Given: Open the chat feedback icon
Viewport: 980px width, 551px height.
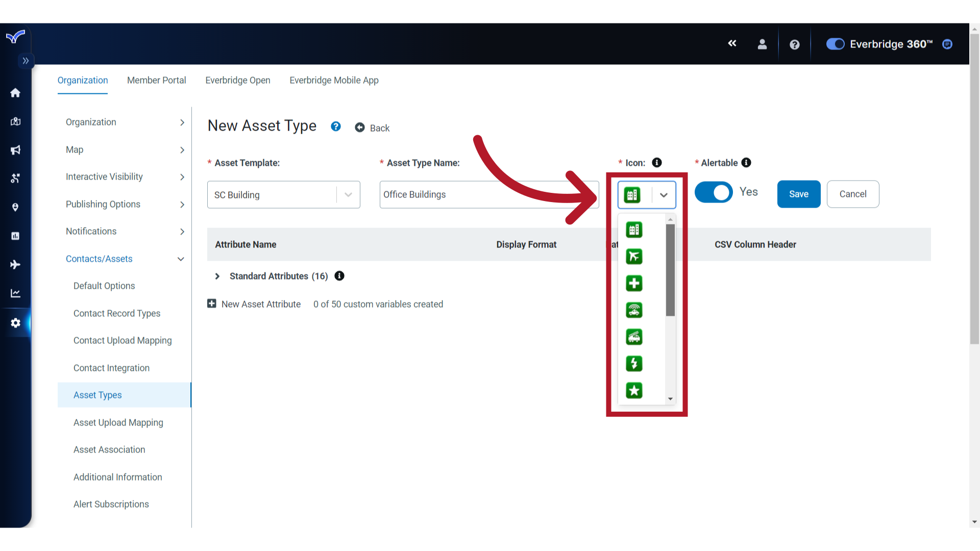Looking at the screenshot, I should [x=947, y=44].
